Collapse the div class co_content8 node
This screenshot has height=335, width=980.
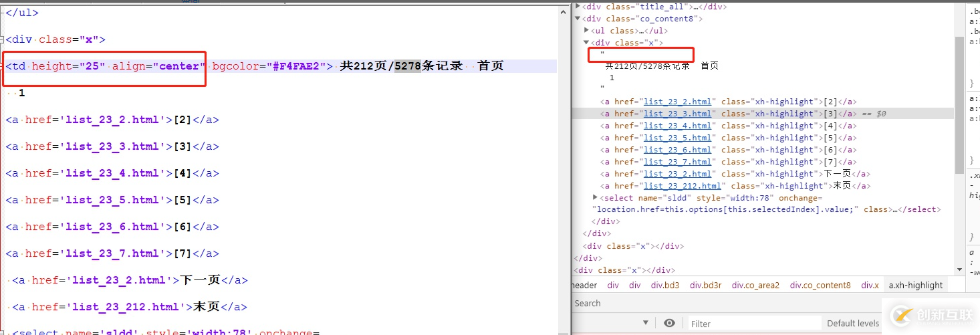pyautogui.click(x=578, y=19)
